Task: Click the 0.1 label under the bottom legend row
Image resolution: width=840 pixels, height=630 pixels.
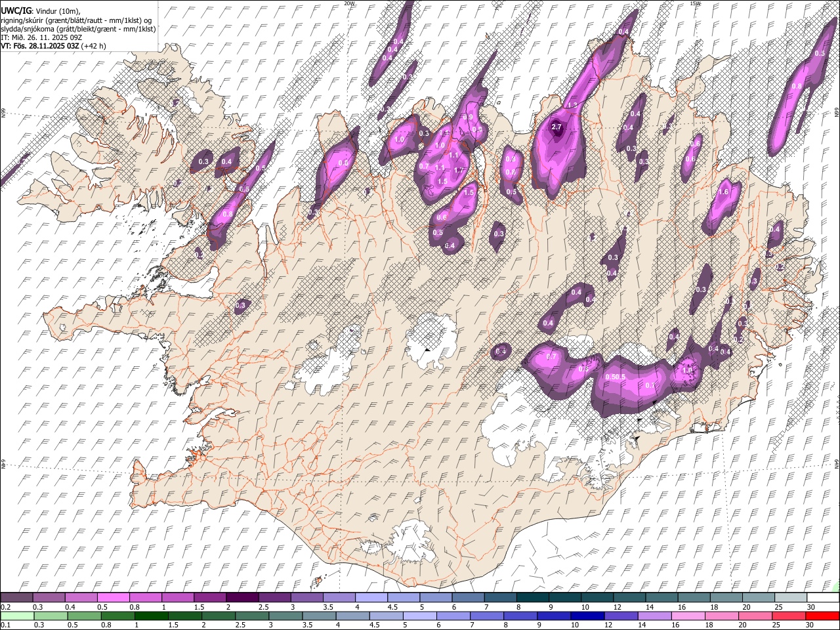Action: 5,625
